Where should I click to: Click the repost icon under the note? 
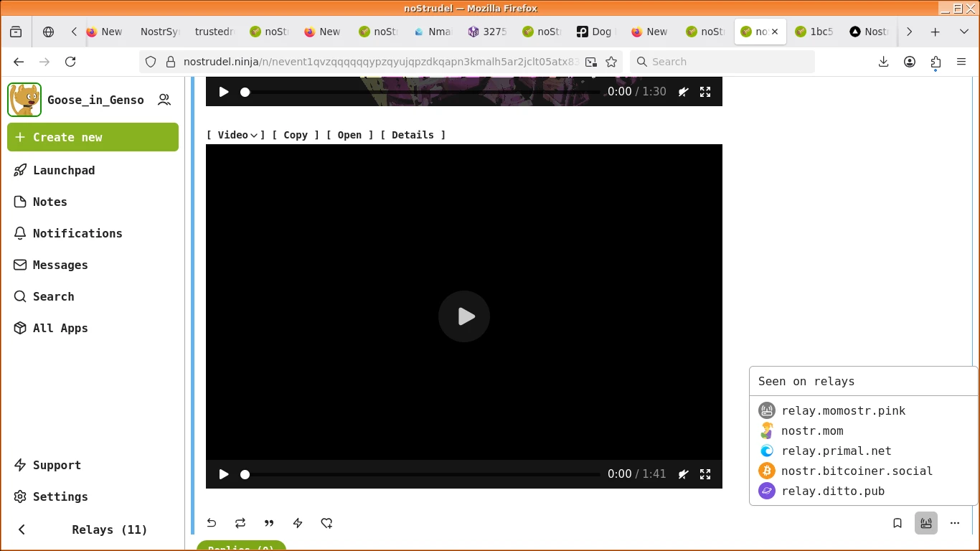[x=240, y=523]
